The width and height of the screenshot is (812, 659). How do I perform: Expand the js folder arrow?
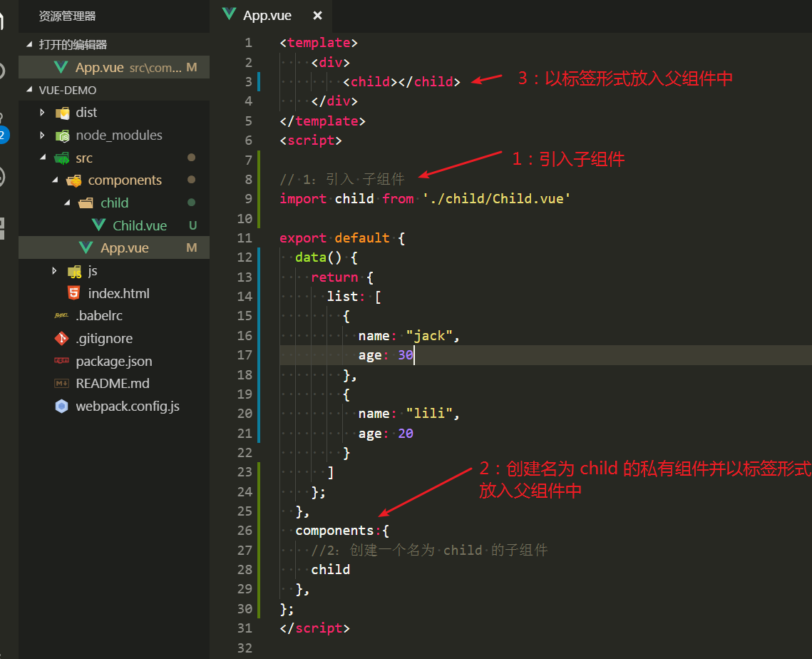54,271
